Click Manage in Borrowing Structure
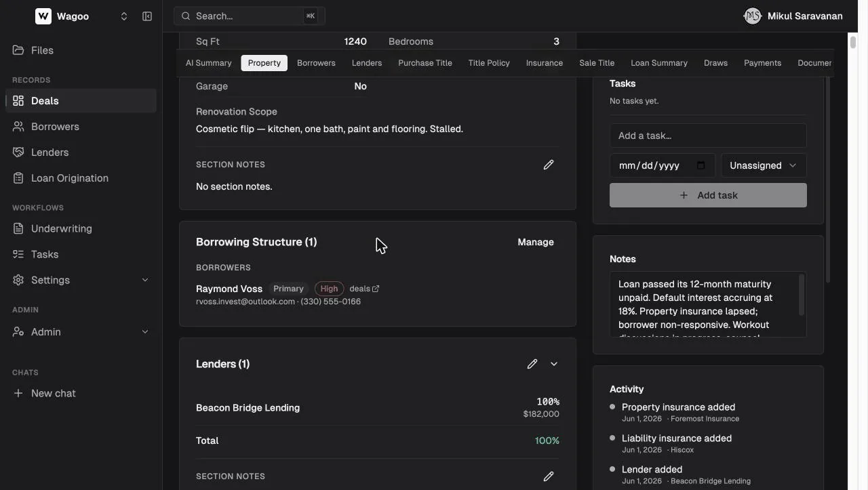 coord(536,242)
